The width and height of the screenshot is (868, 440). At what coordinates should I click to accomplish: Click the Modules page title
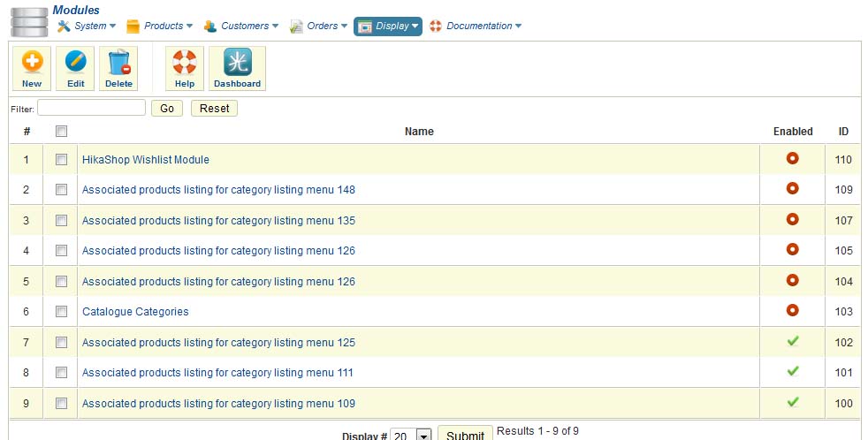(76, 10)
